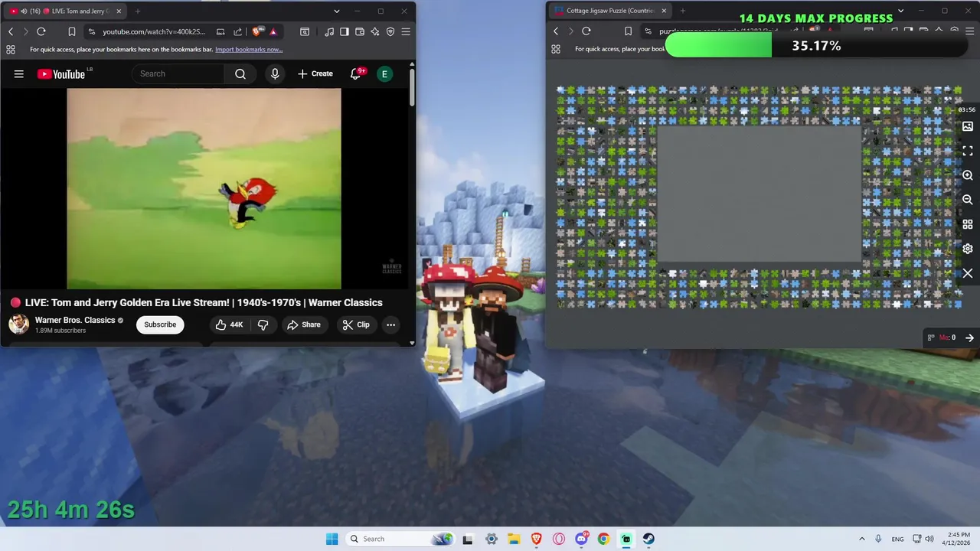Open share icon in YouTube address bar
This screenshot has width=980, height=551.
coord(237,31)
